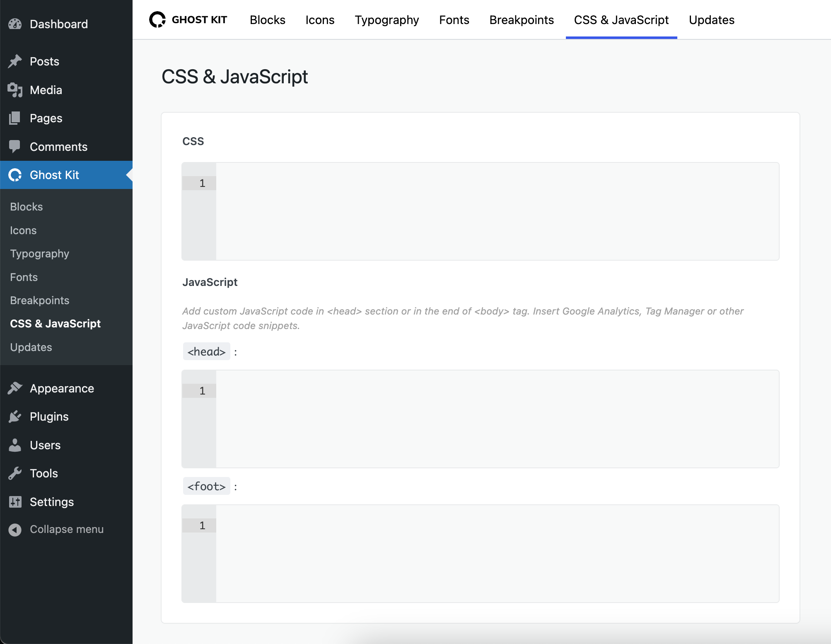Select the Ghost Kit sidebar logo icon
The width and height of the screenshot is (831, 644).
[x=15, y=175]
